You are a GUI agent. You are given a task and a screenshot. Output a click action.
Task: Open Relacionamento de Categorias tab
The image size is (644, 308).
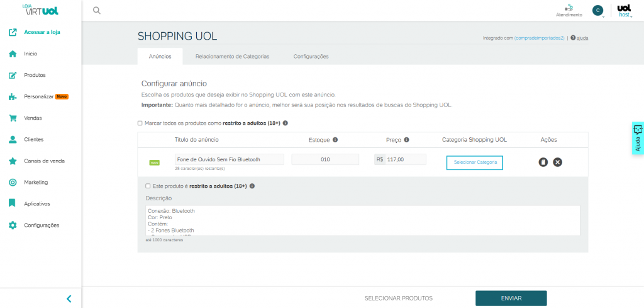click(x=233, y=56)
